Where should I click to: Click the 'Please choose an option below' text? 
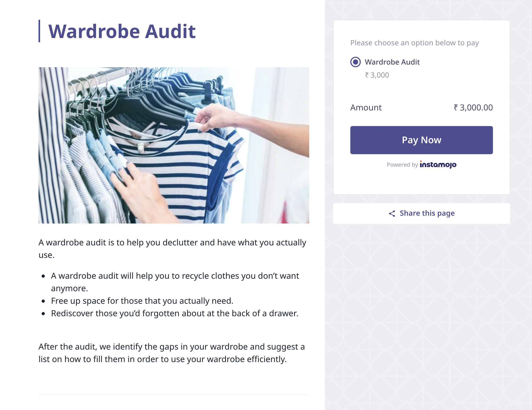[x=414, y=43]
